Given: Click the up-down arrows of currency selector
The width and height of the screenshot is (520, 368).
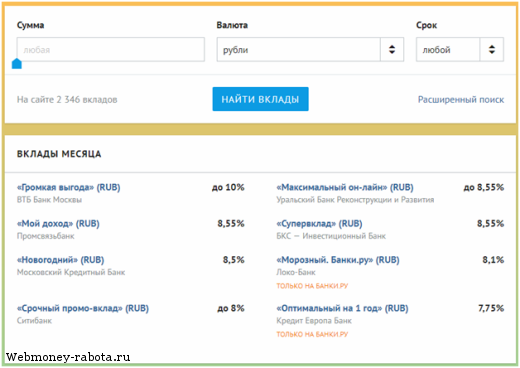Looking at the screenshot, I should point(392,49).
